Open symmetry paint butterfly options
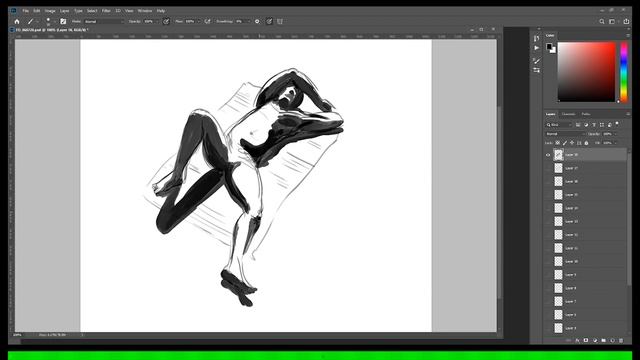Image resolution: width=640 pixels, height=360 pixels. (x=280, y=21)
